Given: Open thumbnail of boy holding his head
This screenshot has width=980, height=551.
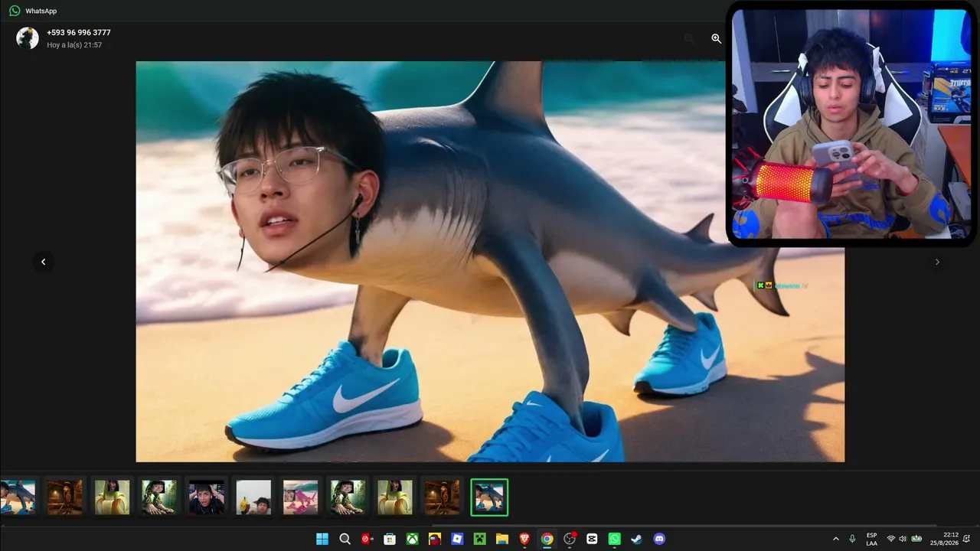Looking at the screenshot, I should coord(206,497).
